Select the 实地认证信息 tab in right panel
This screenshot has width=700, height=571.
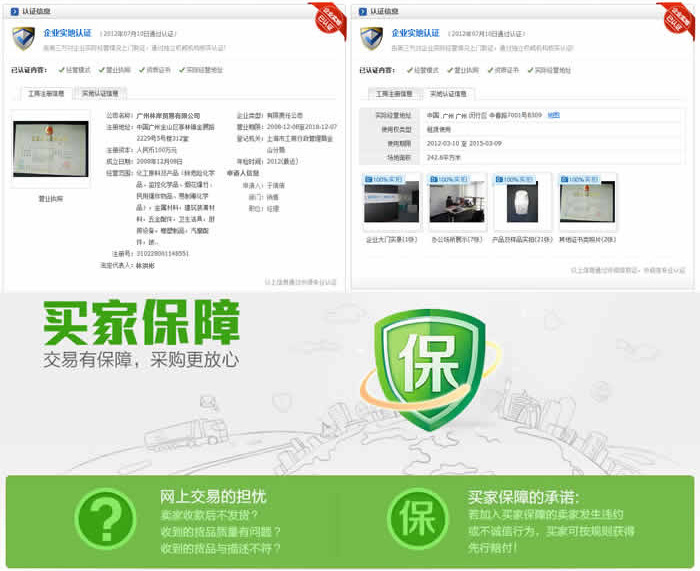pos(448,94)
